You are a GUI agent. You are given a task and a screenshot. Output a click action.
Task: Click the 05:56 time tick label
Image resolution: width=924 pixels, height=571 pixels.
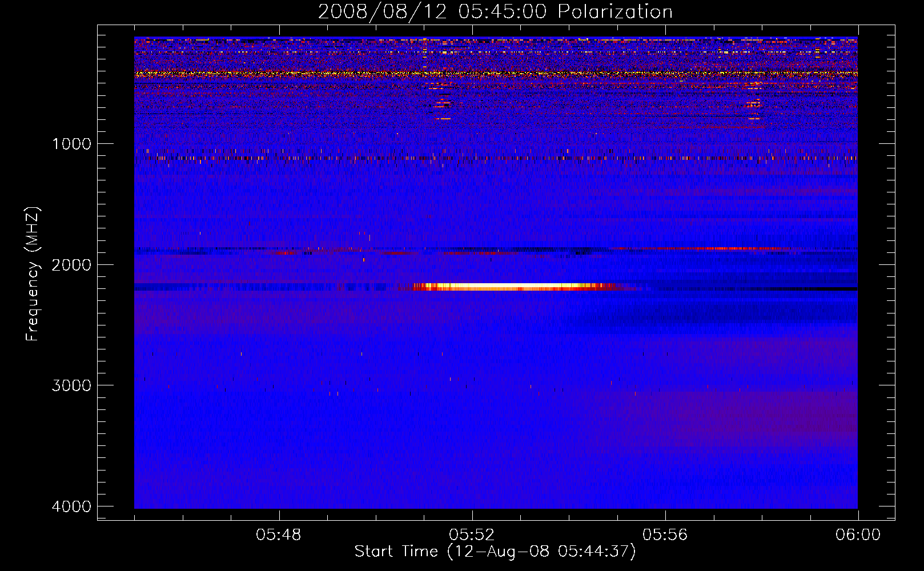click(x=665, y=535)
